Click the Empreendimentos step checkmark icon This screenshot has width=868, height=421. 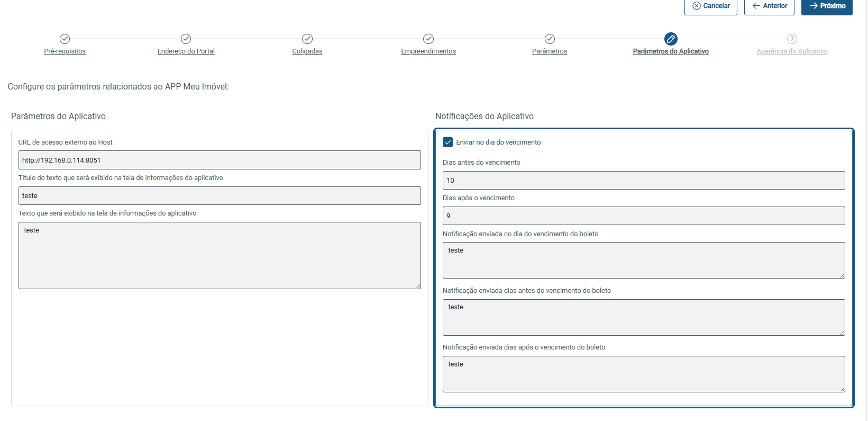(428, 39)
